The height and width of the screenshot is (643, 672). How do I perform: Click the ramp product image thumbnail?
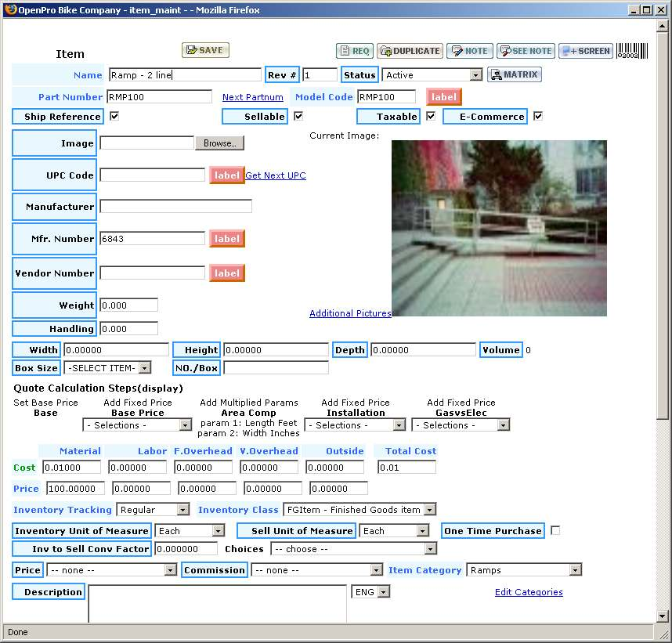coord(499,228)
